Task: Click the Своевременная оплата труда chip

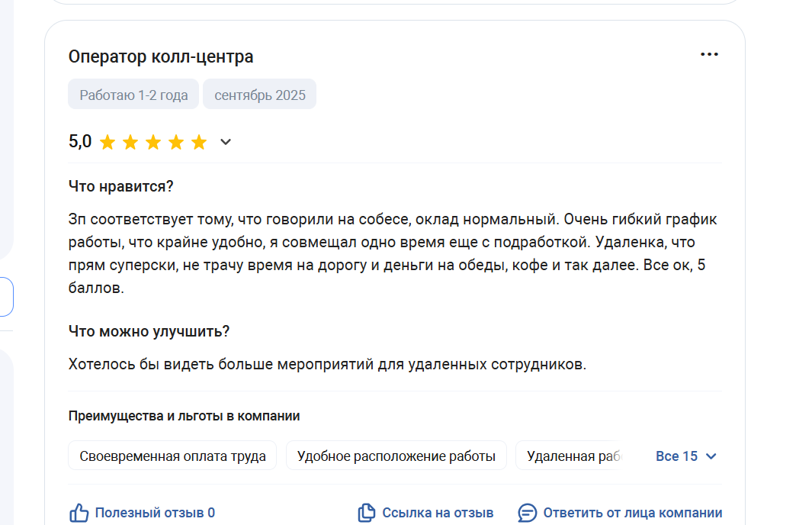Action: click(x=172, y=456)
